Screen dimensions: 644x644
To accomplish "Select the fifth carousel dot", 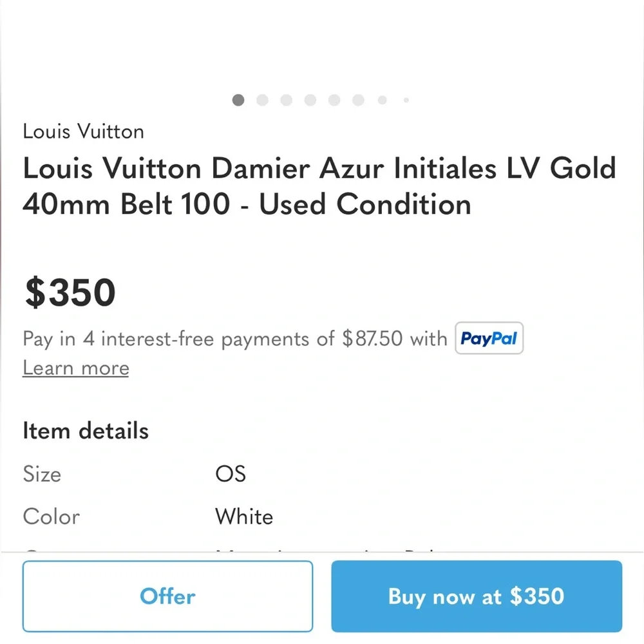I will tap(334, 100).
